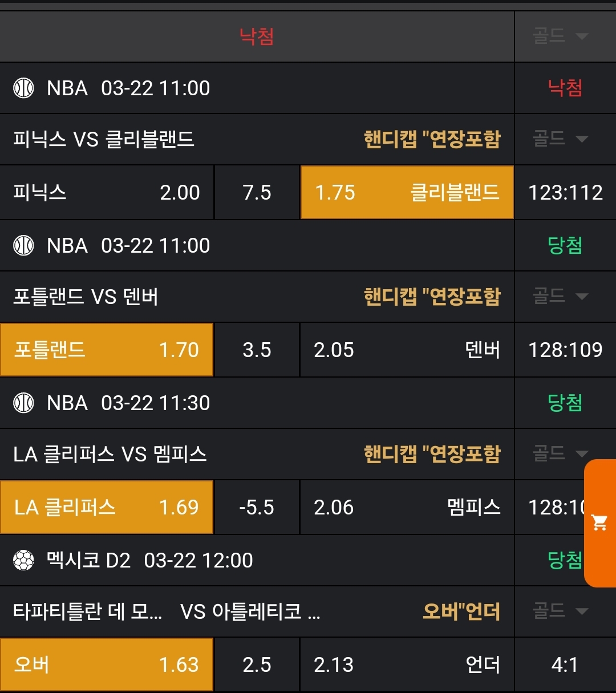Toggle the LA 클리퍼스 1.69 selection
This screenshot has height=693, width=616.
coord(107,508)
